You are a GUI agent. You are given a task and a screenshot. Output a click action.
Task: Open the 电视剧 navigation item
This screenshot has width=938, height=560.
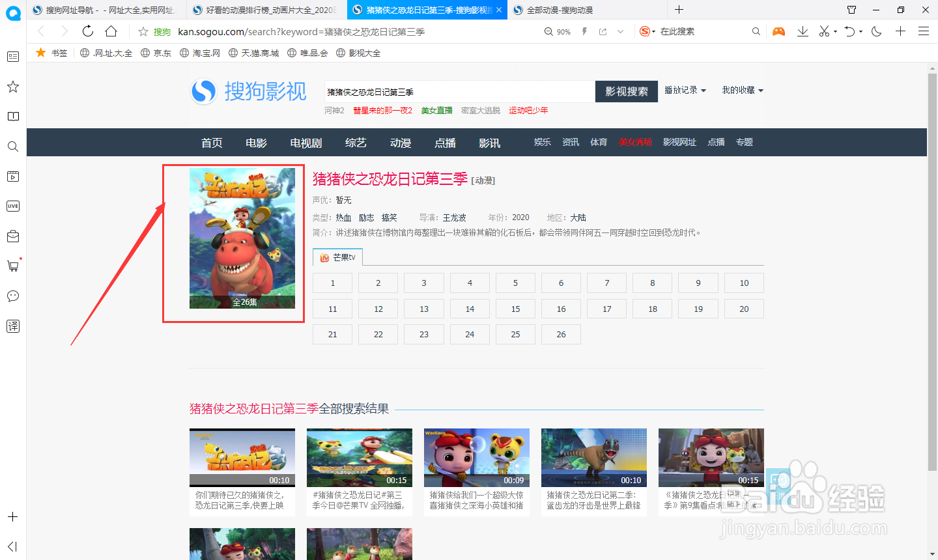tap(306, 143)
